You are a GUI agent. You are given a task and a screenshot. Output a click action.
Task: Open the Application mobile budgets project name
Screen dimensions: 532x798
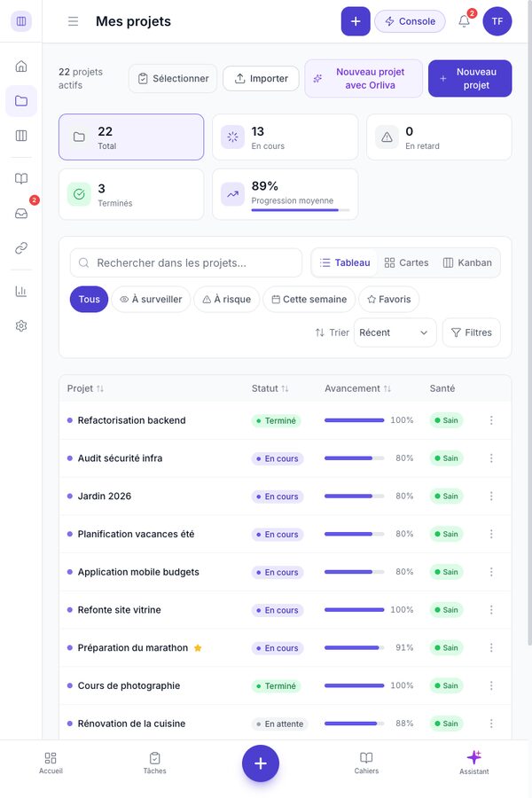coord(138,572)
